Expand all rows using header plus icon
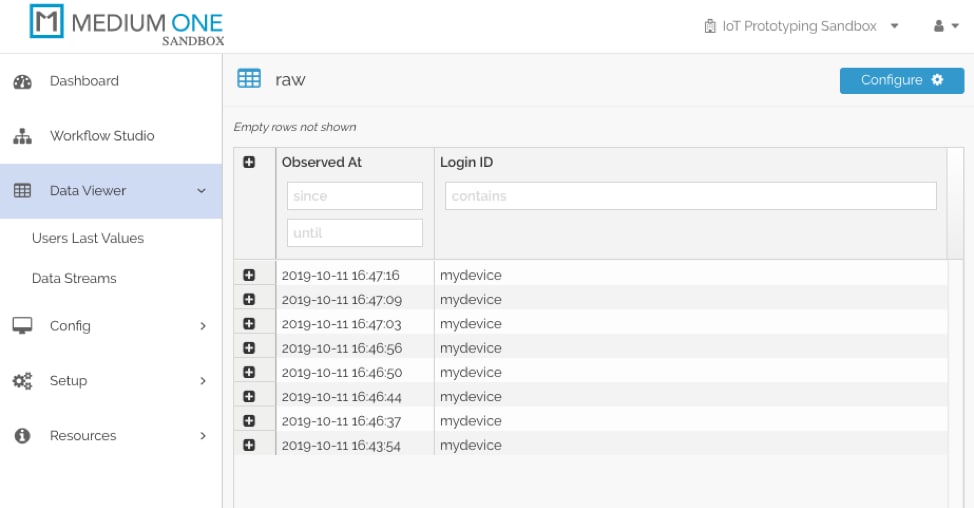 (x=249, y=162)
